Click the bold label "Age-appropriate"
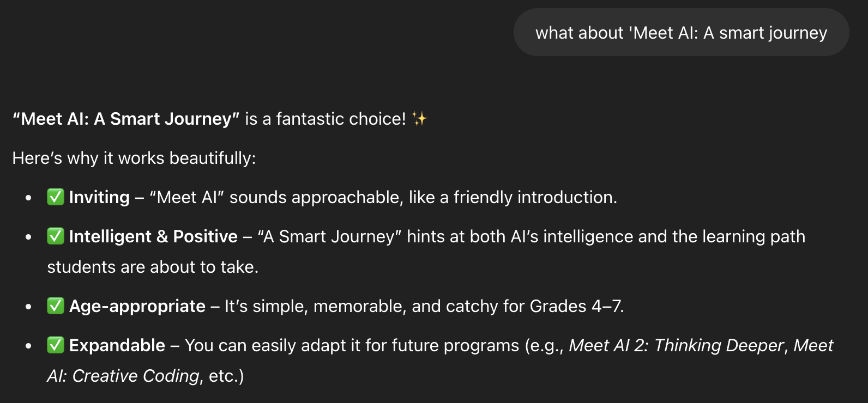The height and width of the screenshot is (403, 868). [x=137, y=306]
